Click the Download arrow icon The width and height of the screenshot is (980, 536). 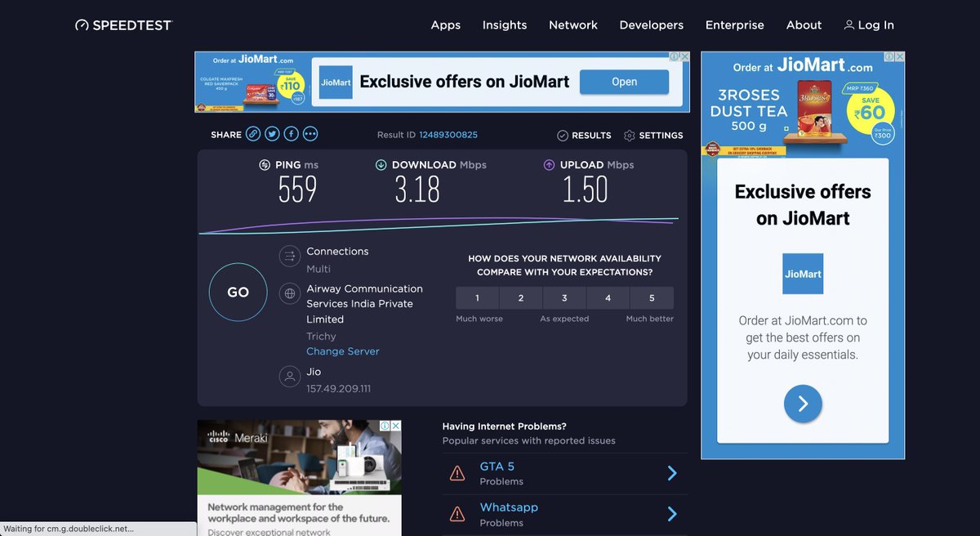point(381,165)
